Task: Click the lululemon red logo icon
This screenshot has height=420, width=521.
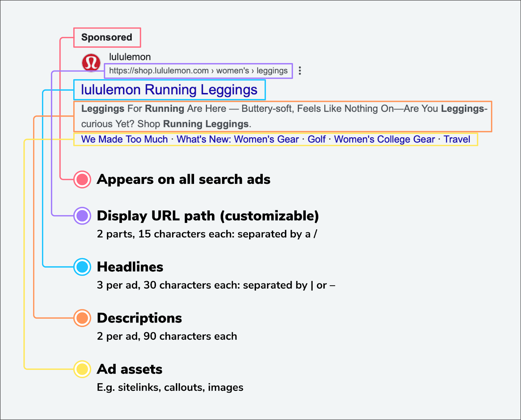Action: [x=91, y=62]
